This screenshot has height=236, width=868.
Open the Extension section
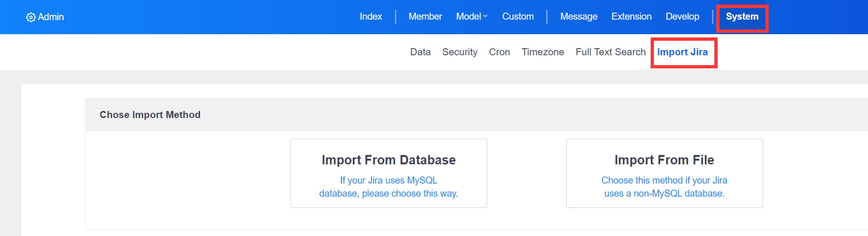[x=631, y=16]
